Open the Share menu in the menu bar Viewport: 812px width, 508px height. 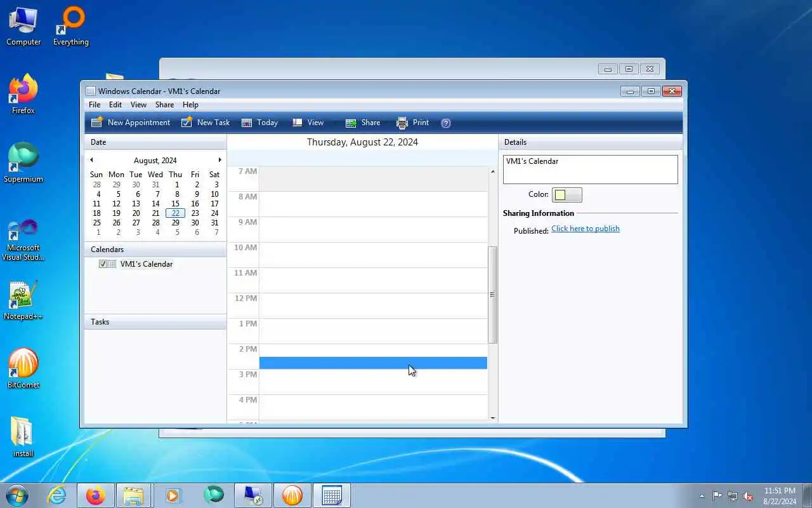(164, 105)
